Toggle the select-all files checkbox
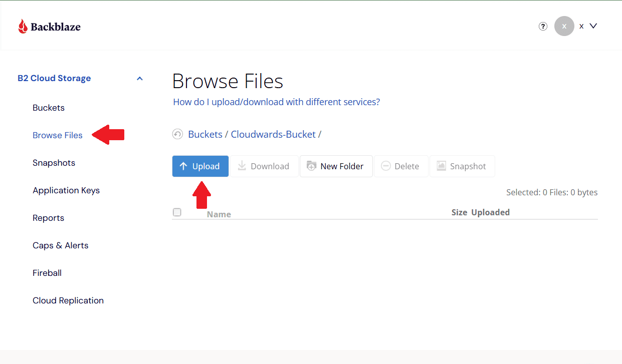The width and height of the screenshot is (622, 364). click(x=177, y=212)
